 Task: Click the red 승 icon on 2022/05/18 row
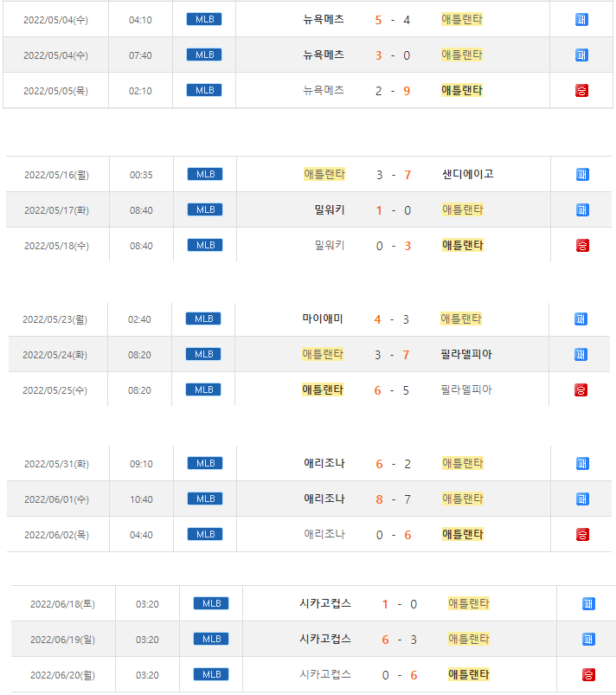[582, 245]
